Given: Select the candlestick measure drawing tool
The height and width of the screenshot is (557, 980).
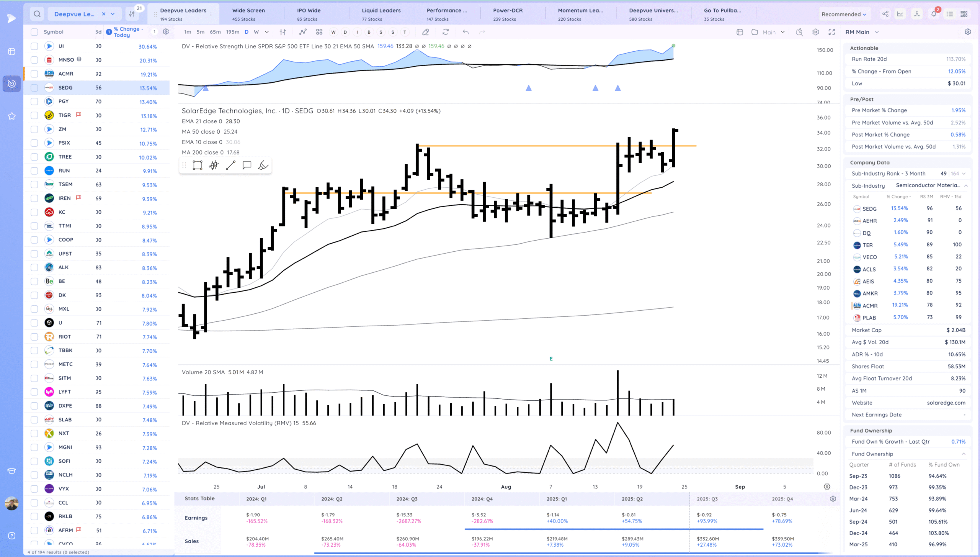Looking at the screenshot, I should tap(214, 165).
